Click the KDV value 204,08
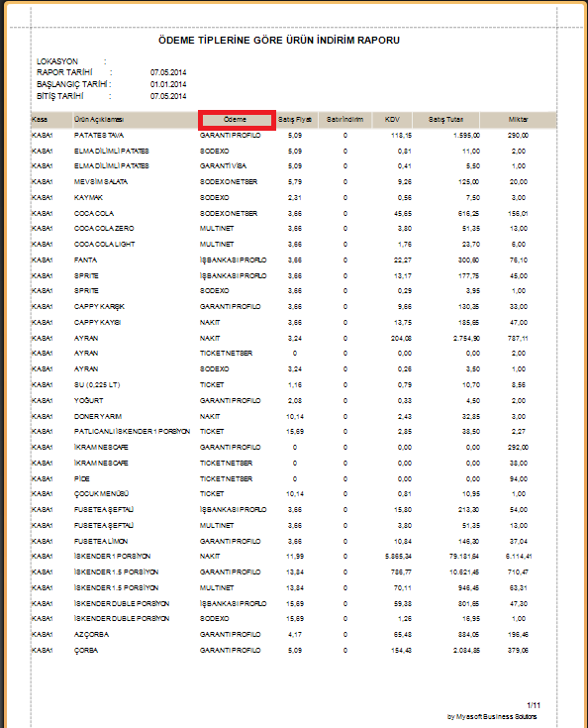Image resolution: width=588 pixels, height=728 pixels. pos(401,338)
